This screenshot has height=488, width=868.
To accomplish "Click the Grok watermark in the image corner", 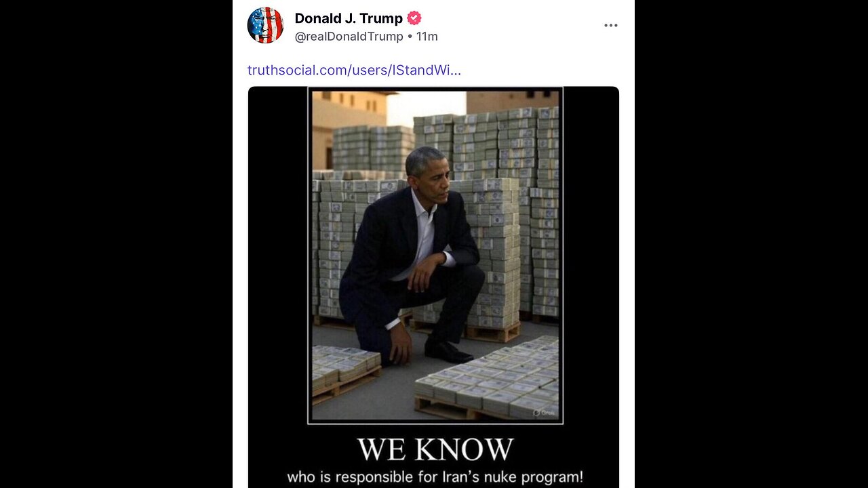I will (x=545, y=412).
